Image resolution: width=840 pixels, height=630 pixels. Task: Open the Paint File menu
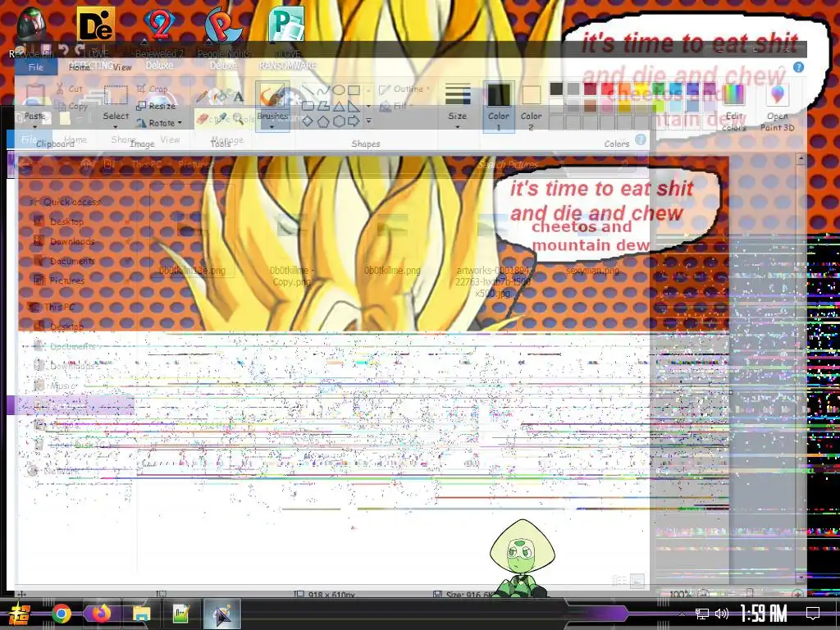coord(36,67)
